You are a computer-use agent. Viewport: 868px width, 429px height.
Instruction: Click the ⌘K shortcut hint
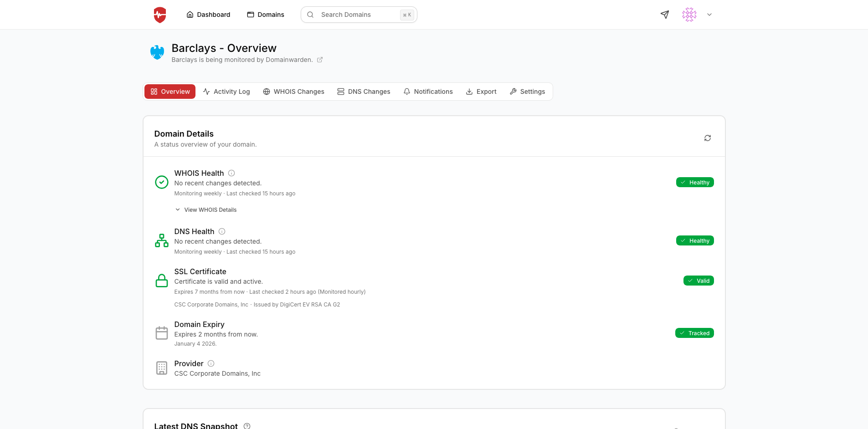click(407, 15)
